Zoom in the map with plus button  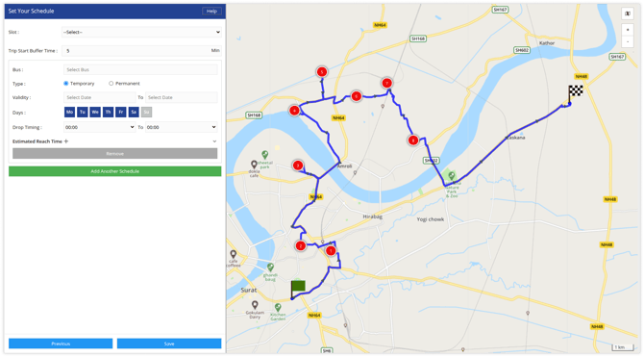[x=628, y=30]
